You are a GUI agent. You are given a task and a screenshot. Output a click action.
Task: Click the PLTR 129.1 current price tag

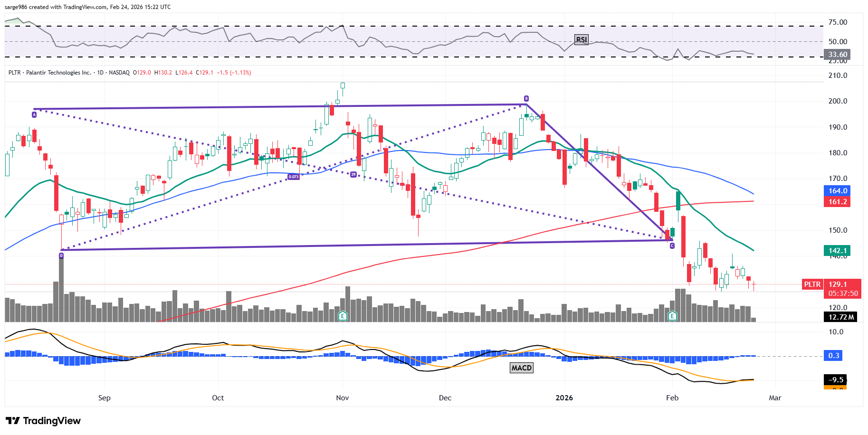tap(831, 284)
